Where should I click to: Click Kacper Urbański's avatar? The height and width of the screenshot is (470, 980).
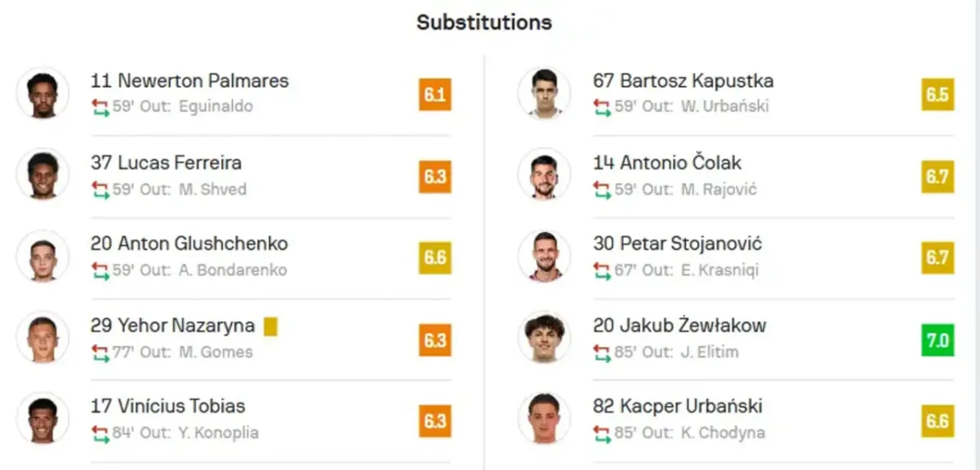[544, 419]
